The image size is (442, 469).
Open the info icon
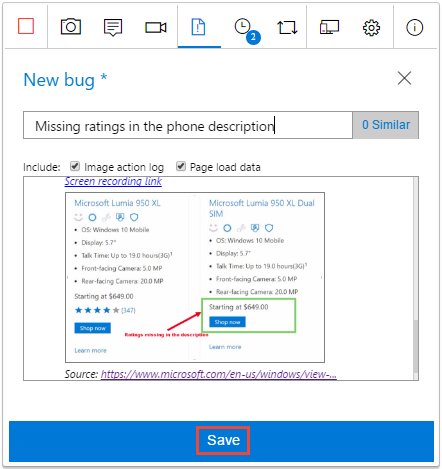coord(414,27)
